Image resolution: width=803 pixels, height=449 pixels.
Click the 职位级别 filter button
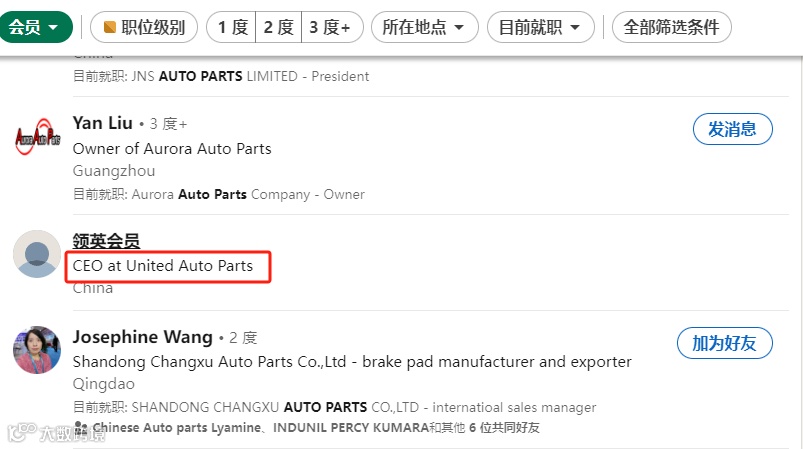[x=143, y=27]
